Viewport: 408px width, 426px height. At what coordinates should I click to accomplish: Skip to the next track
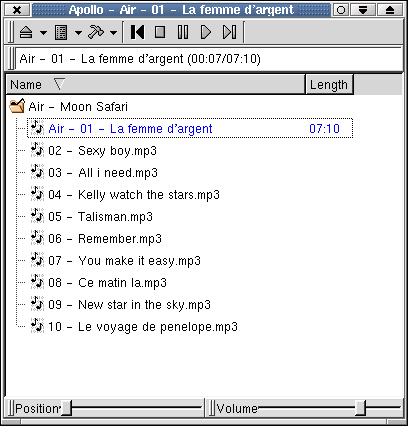pos(230,32)
